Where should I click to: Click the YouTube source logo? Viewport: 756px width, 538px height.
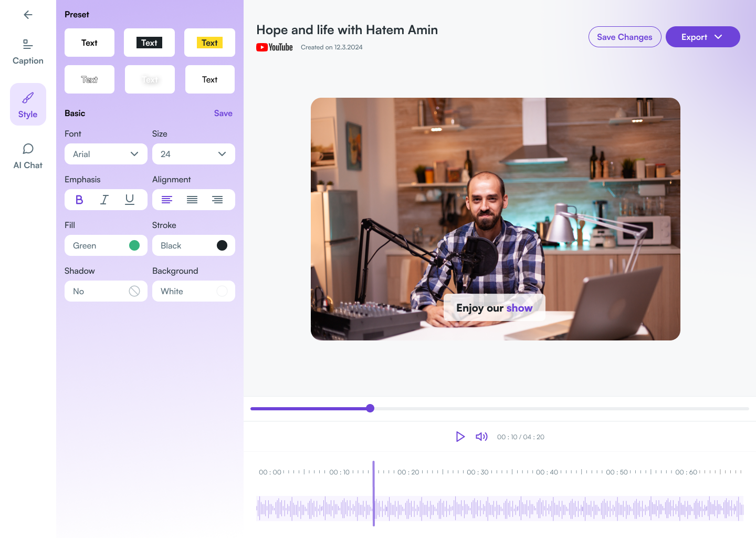[275, 47]
